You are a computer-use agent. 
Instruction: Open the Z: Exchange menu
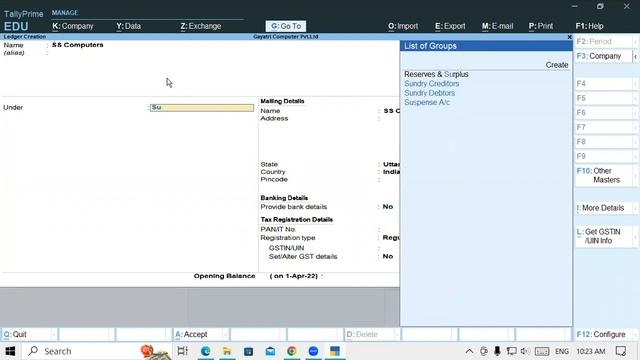click(200, 26)
